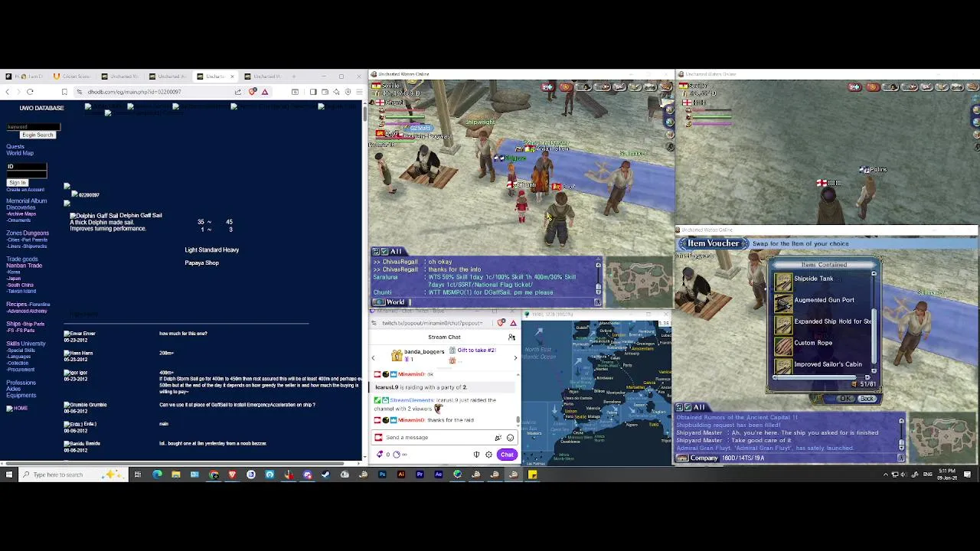Viewport: 980px width, 551px height.
Task: Open the HOME link in sidebar
Action: click(18, 409)
